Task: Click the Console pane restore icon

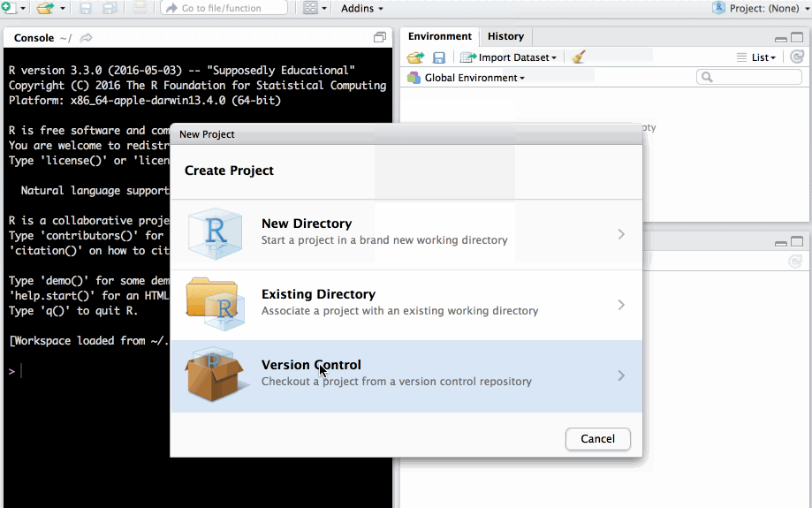Action: [x=380, y=37]
